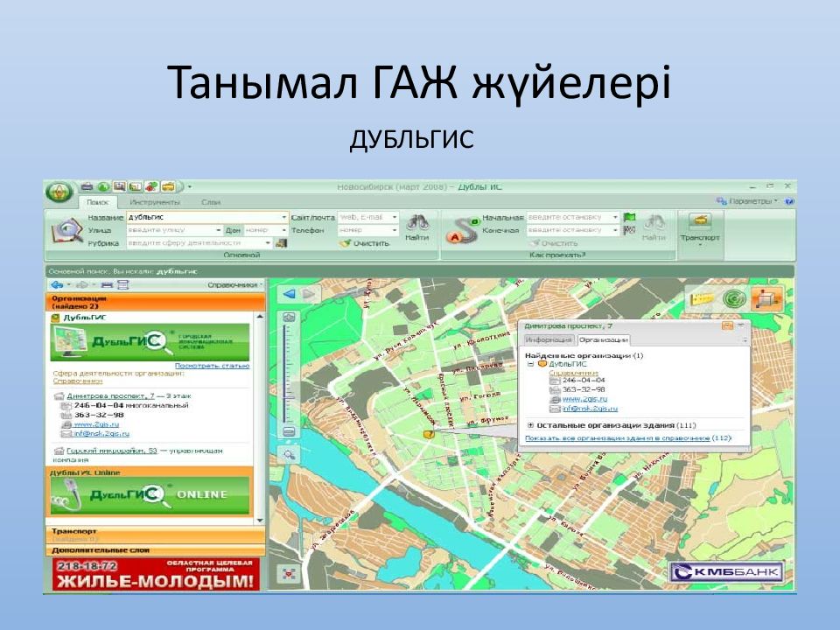Click the zoom-out minus button on map slider

[290, 431]
